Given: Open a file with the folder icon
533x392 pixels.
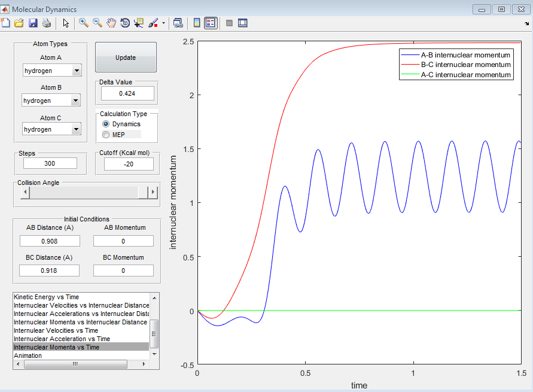Looking at the screenshot, I should tap(19, 23).
